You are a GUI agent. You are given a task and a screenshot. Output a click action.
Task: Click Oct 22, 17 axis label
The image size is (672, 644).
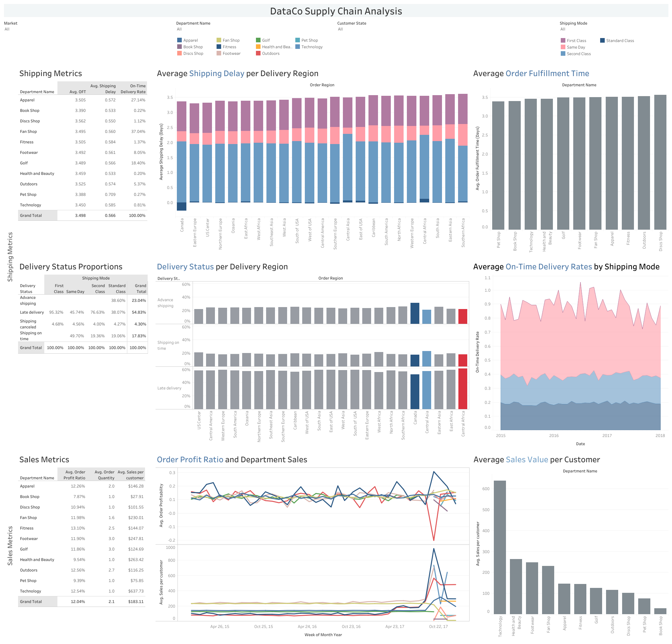pos(438,626)
